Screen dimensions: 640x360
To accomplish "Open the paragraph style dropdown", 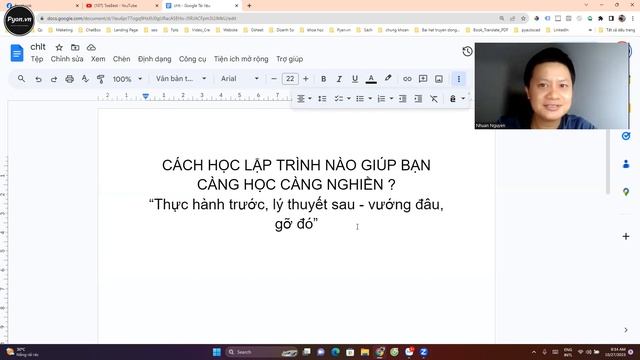I will [181, 78].
